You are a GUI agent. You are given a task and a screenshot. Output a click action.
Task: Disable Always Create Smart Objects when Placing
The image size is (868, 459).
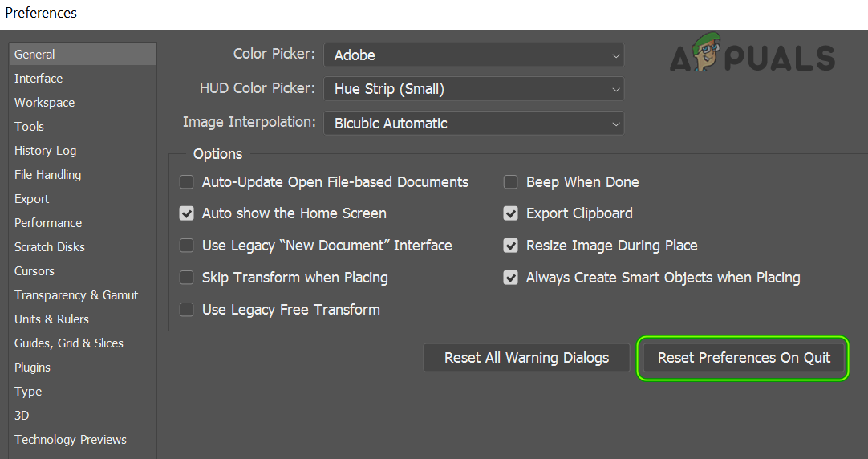pyautogui.click(x=511, y=278)
